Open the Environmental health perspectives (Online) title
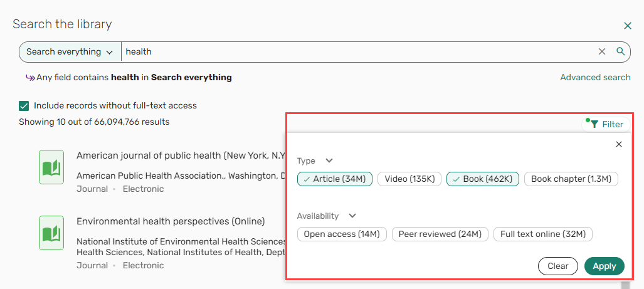This screenshot has width=644, height=289. [x=171, y=221]
